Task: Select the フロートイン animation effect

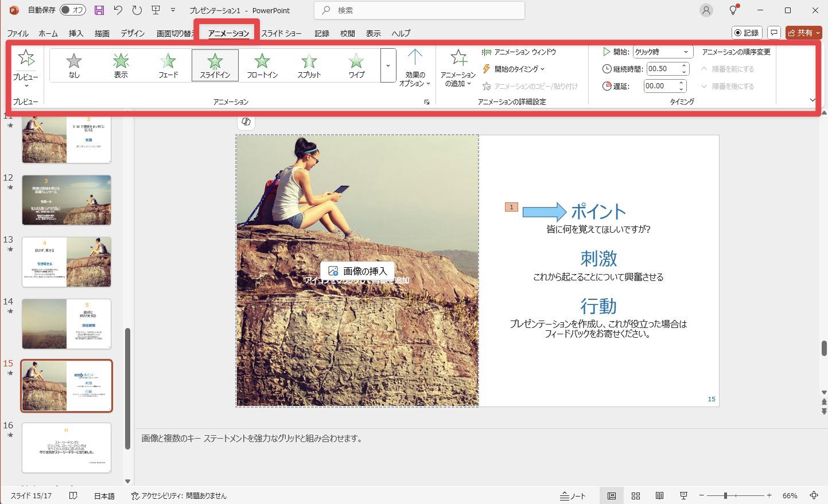Action: 262,65
